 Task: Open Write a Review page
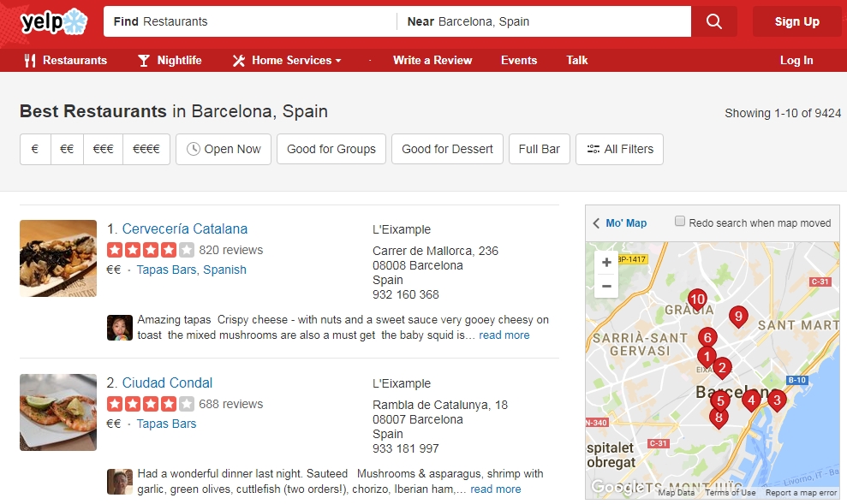[432, 61]
